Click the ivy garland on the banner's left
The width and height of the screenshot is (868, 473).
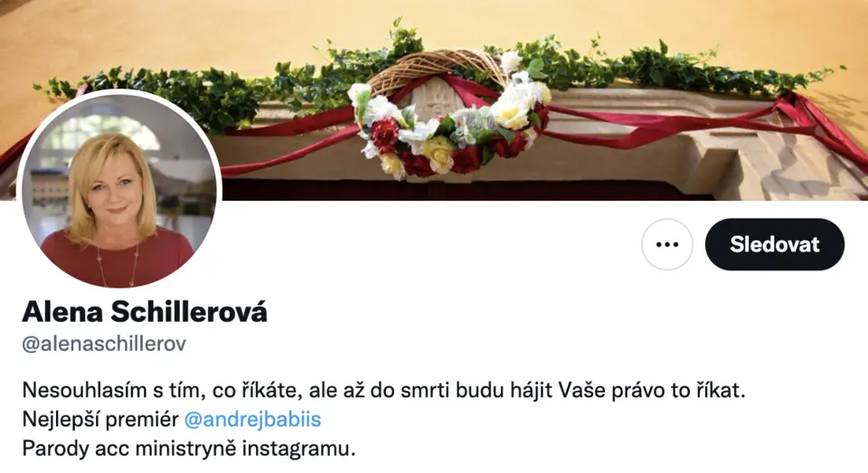(183, 97)
